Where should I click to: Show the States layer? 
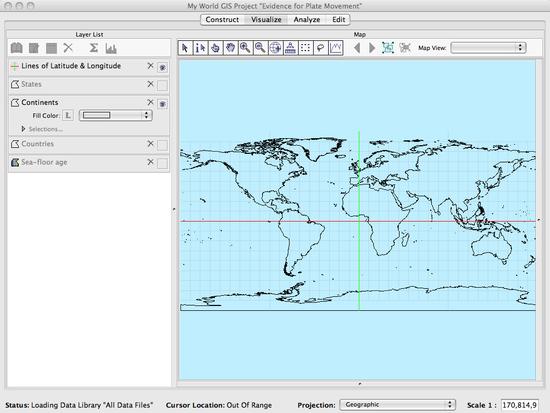[162, 85]
